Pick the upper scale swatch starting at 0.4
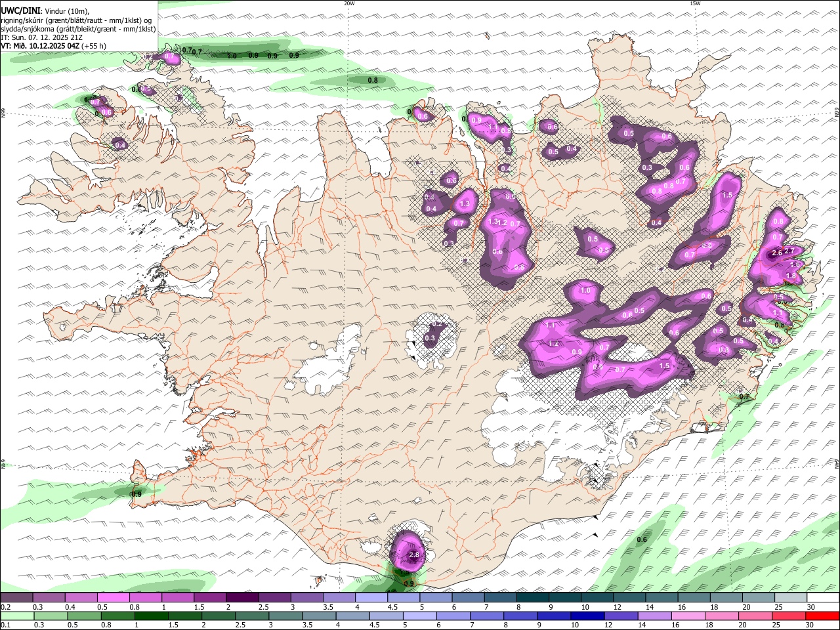The width and height of the screenshot is (840, 630). (x=81, y=598)
